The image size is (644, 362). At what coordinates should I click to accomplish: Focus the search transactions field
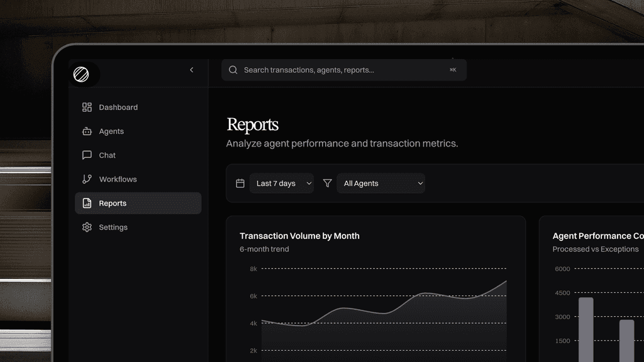[x=344, y=70]
